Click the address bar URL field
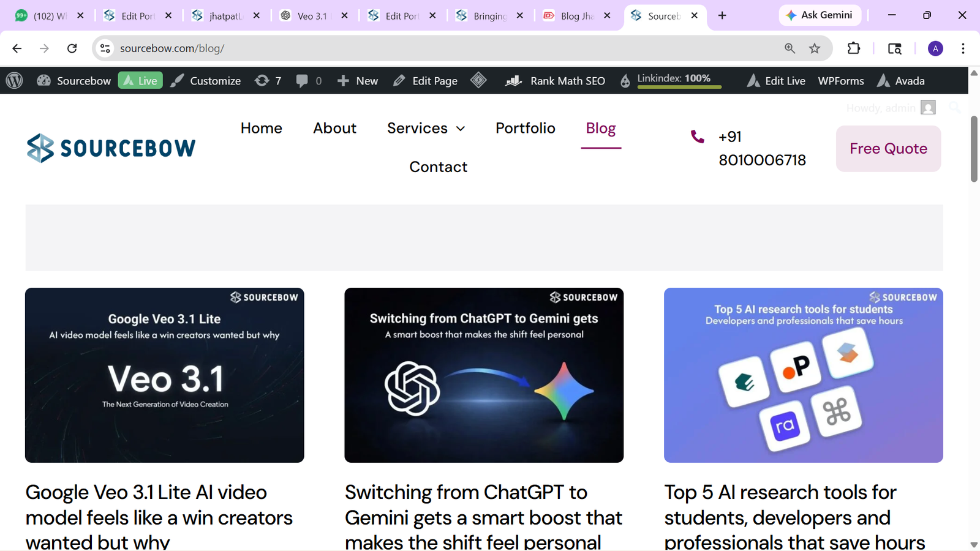980x551 pixels. point(429,48)
